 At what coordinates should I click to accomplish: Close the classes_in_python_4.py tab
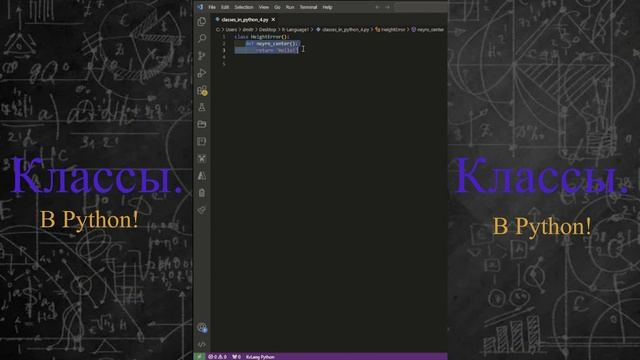point(273,20)
